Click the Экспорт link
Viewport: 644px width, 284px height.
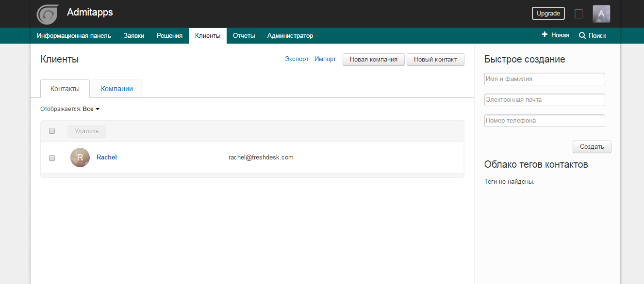point(296,59)
